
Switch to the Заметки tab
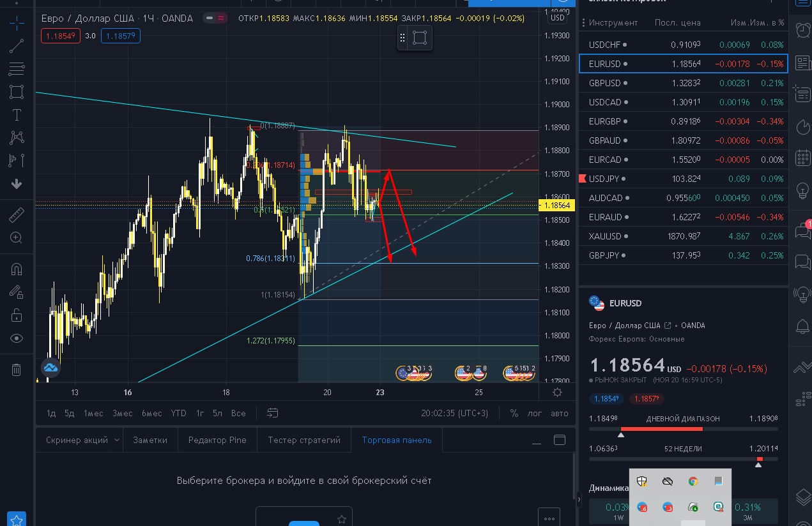(x=150, y=440)
